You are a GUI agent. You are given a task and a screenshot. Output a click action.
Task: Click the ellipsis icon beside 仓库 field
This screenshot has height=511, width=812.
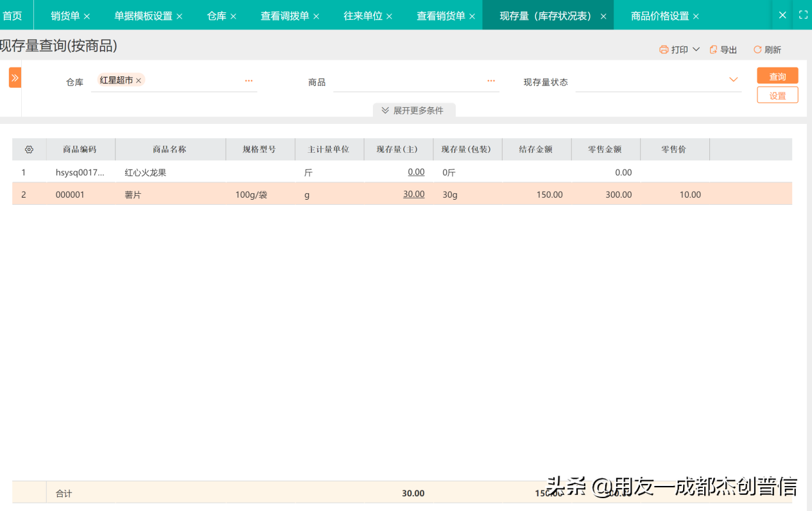point(248,80)
